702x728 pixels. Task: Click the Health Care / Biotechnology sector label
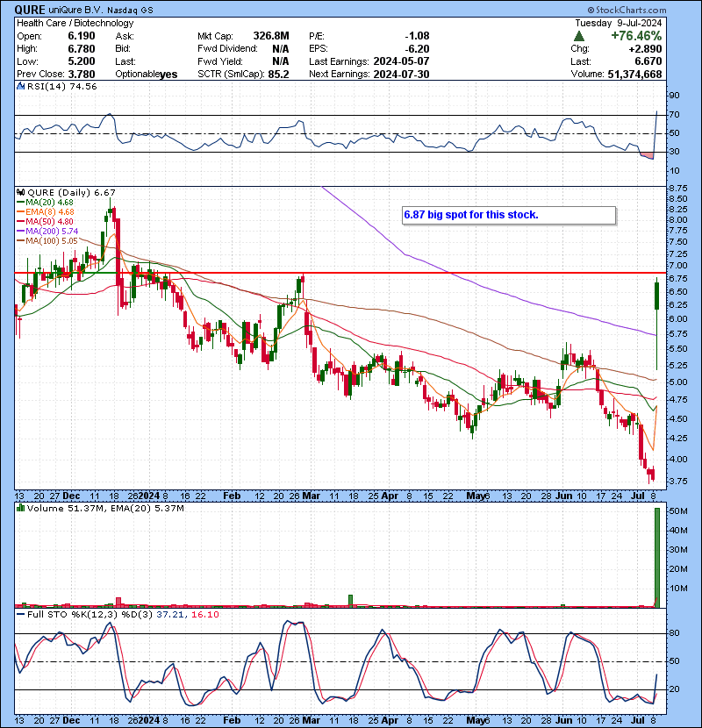pyautogui.click(x=75, y=23)
